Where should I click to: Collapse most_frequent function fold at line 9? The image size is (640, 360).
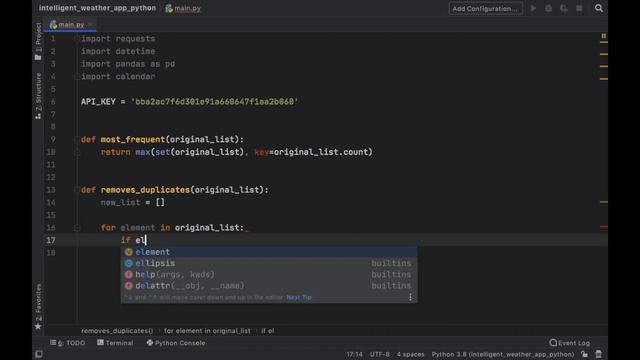[77, 140]
